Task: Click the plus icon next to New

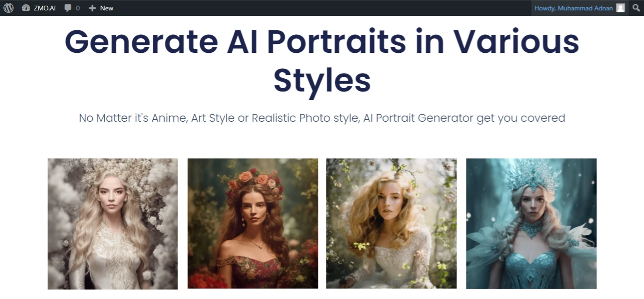Action: click(x=92, y=8)
